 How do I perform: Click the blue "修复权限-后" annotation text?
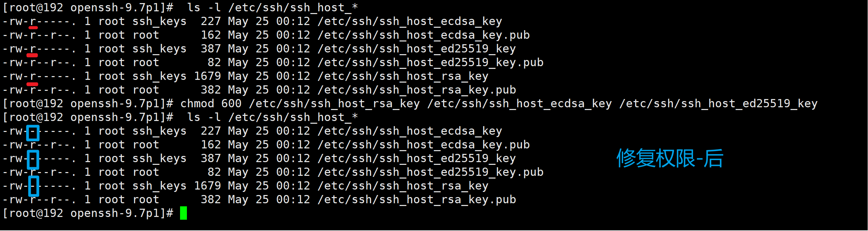669,158
